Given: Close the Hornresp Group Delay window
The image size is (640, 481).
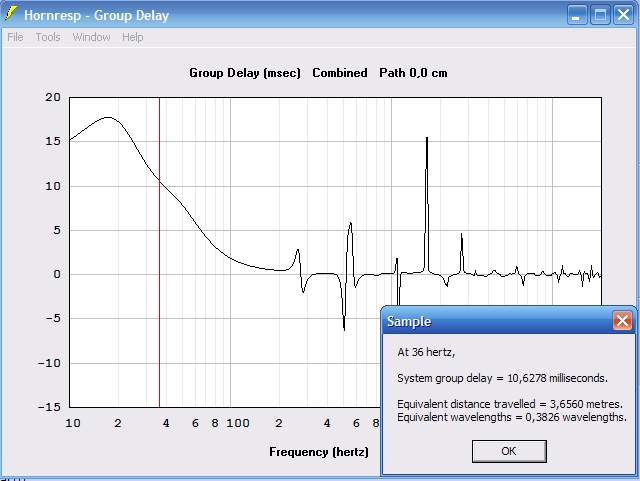Looking at the screenshot, I should (x=623, y=15).
